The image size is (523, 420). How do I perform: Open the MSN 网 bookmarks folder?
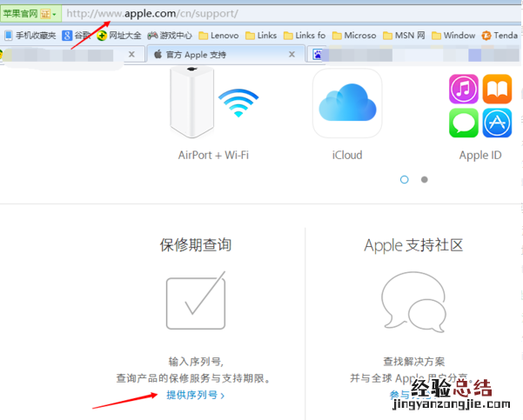(x=404, y=36)
